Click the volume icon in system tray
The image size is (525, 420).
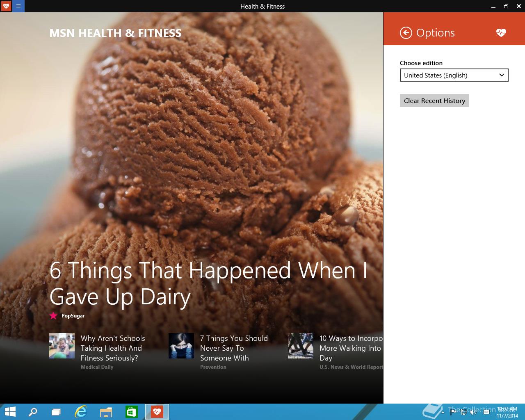[473, 412]
